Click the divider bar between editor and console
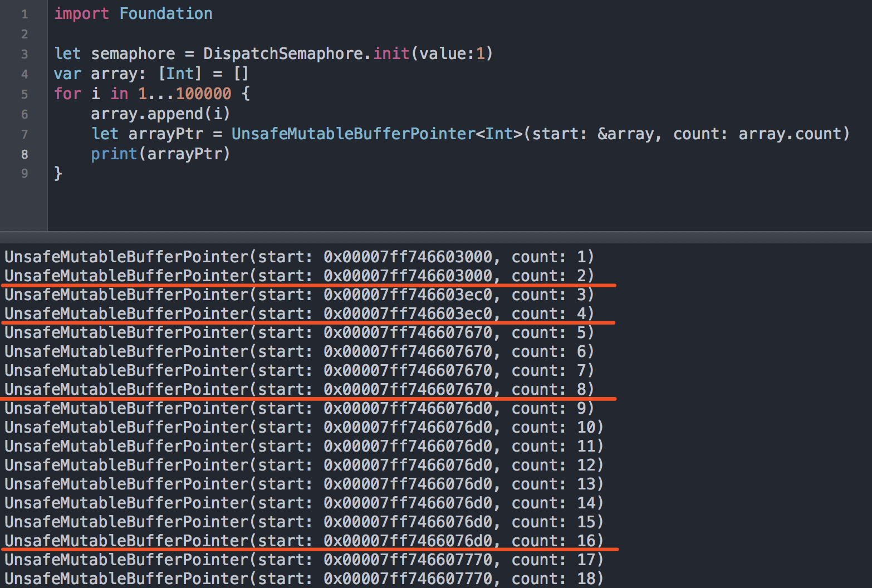This screenshot has height=588, width=872. (436, 237)
